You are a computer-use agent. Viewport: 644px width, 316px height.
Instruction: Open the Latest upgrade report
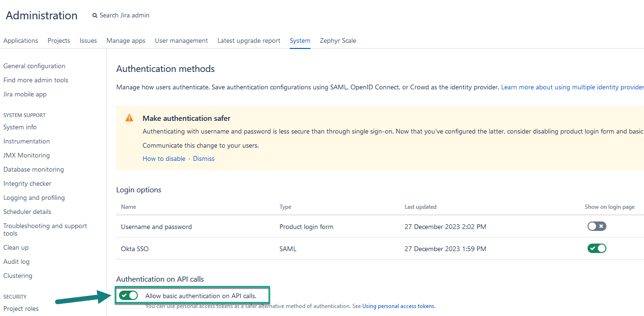pos(248,40)
